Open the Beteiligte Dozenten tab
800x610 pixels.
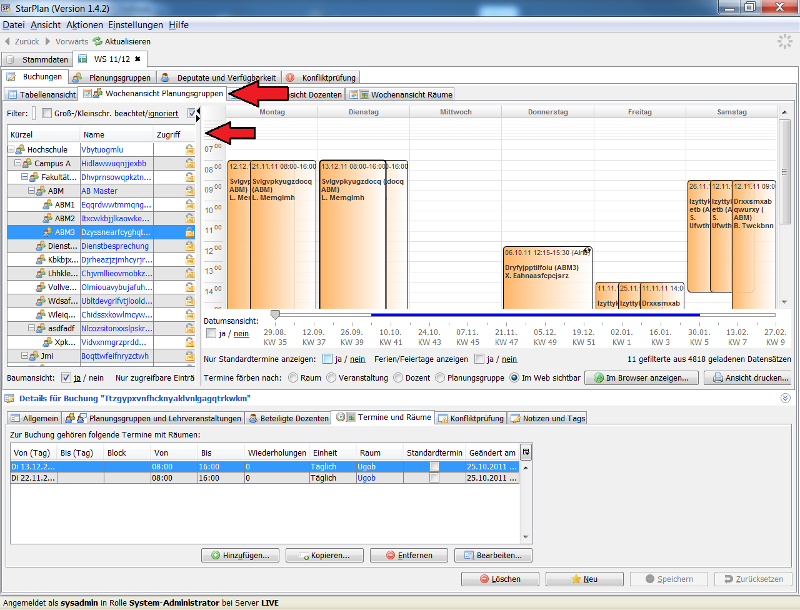[x=288, y=418]
